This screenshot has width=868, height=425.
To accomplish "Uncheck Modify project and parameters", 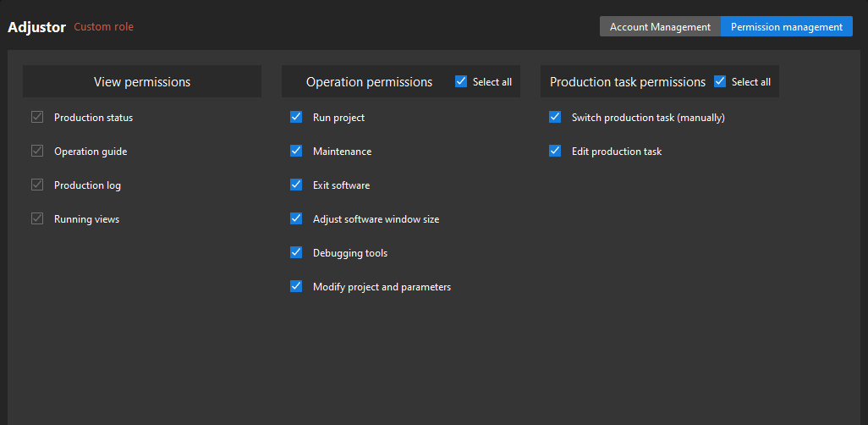I will 296,287.
